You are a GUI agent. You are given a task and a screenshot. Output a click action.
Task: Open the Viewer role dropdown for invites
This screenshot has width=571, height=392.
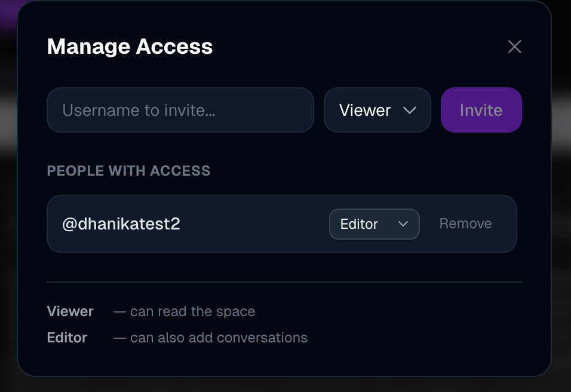tap(377, 110)
